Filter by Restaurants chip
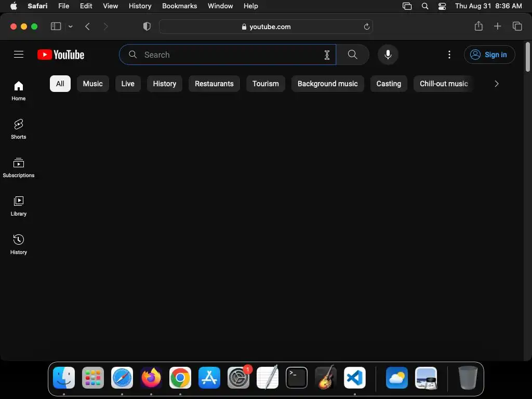This screenshot has height=399, width=532. pyautogui.click(x=214, y=84)
